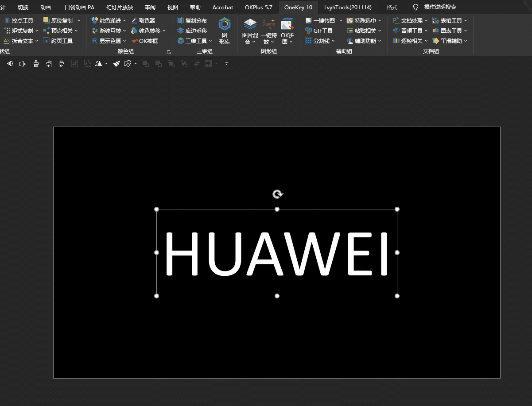The image size is (532, 406).
Task: Click the change shape icon in quick toolbar
Action: coord(128,64)
